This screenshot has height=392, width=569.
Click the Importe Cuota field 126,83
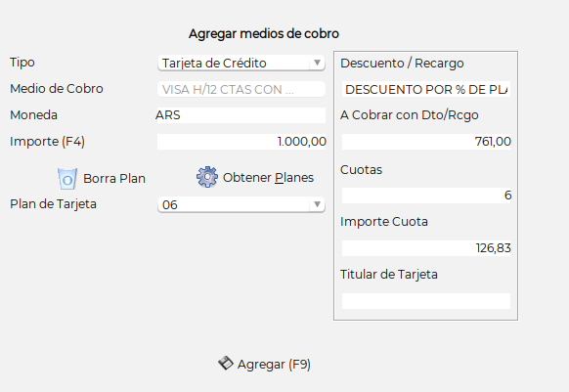426,248
